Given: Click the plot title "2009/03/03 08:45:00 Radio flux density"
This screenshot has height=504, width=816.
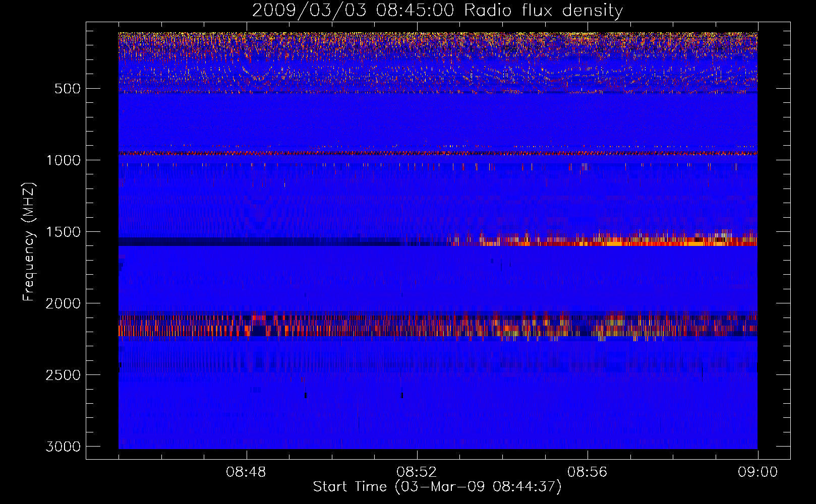Looking at the screenshot, I should point(437,11).
